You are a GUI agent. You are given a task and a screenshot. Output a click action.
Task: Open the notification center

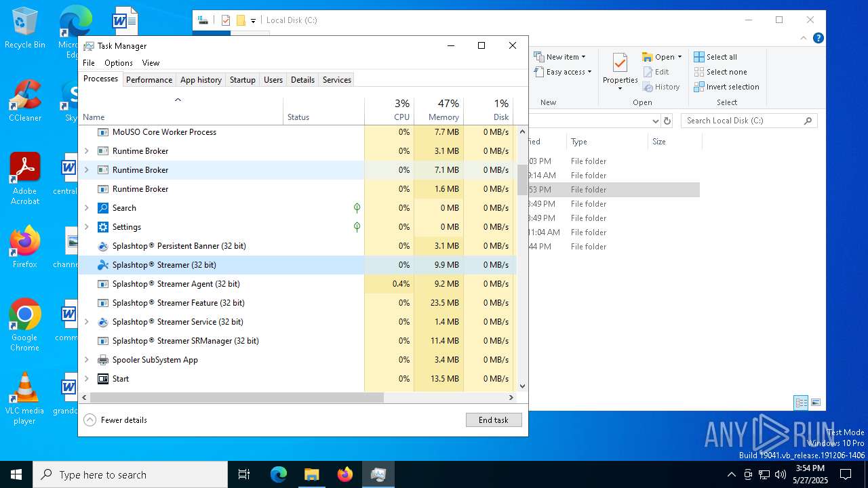[846, 474]
